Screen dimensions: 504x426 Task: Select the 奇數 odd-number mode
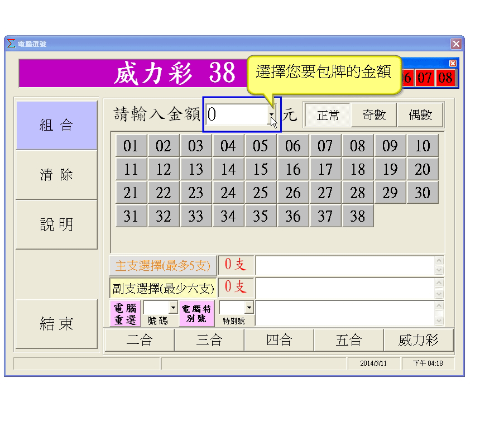(374, 115)
